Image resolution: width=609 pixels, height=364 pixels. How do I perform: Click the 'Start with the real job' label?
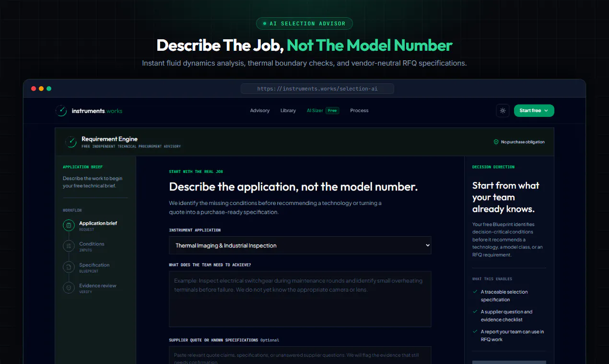pos(196,171)
